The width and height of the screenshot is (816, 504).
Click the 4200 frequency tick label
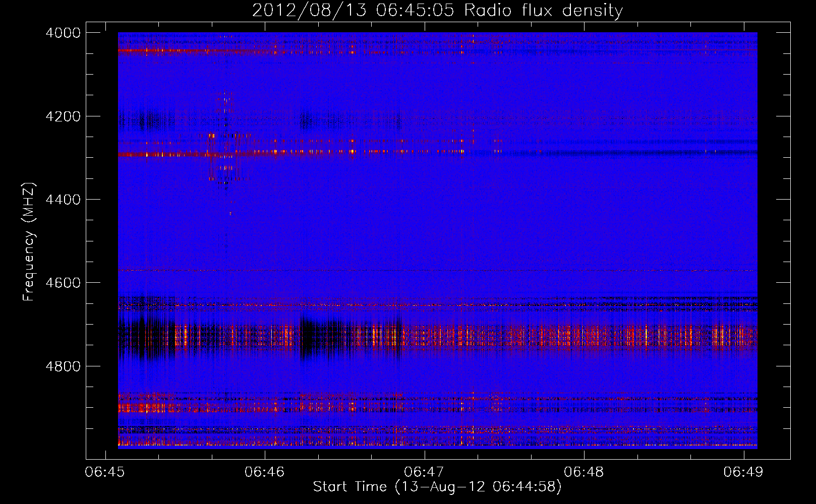63,116
